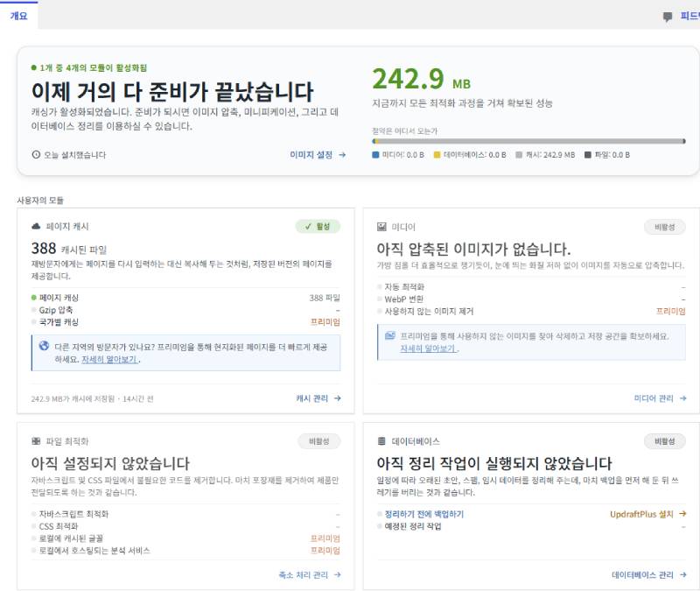Click the feedback speech bubble icon
This screenshot has width=700, height=591.
(668, 17)
